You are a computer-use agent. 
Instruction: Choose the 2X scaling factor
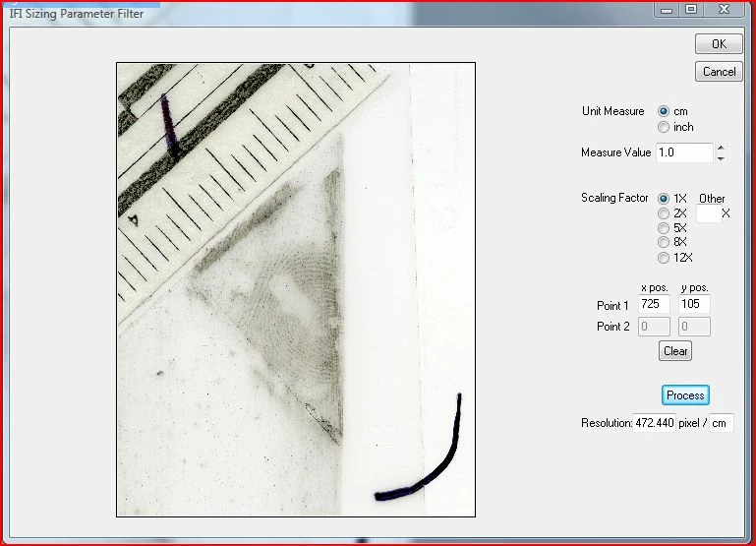(664, 213)
